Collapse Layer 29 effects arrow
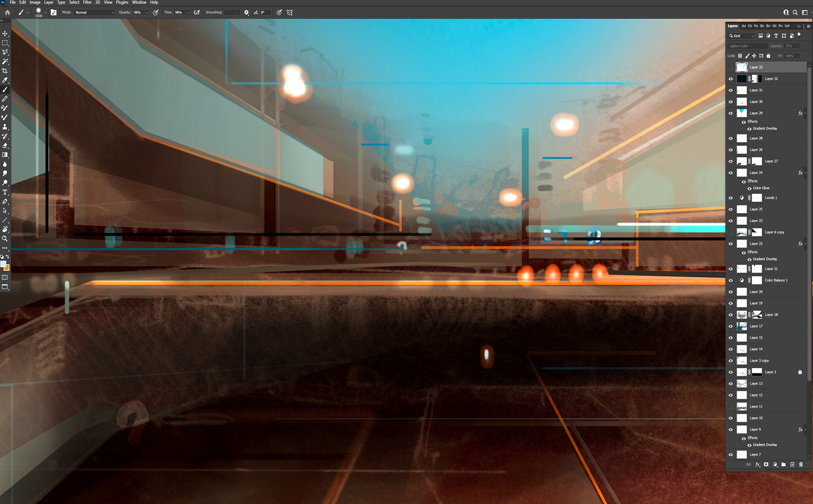Image resolution: width=813 pixels, height=504 pixels. pyautogui.click(x=805, y=113)
